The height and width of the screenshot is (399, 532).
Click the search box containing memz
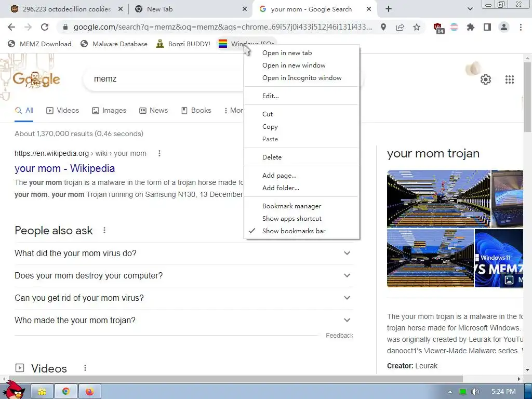[163, 79]
